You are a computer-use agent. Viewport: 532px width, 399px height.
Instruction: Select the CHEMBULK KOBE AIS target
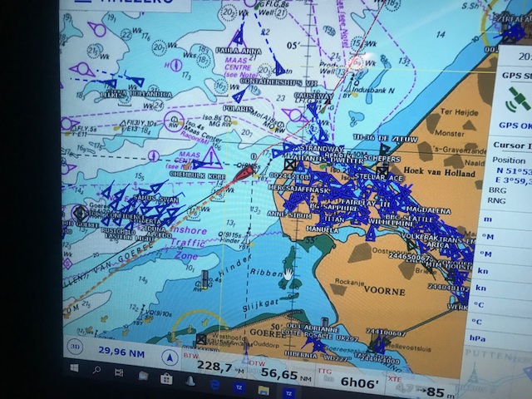[x=199, y=165]
